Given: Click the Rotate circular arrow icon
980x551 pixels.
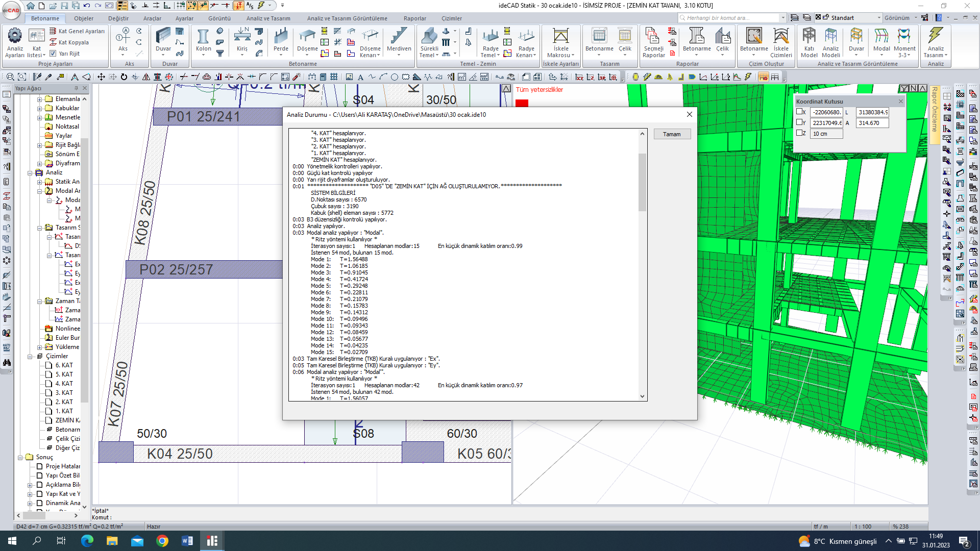Looking at the screenshot, I should click(124, 77).
